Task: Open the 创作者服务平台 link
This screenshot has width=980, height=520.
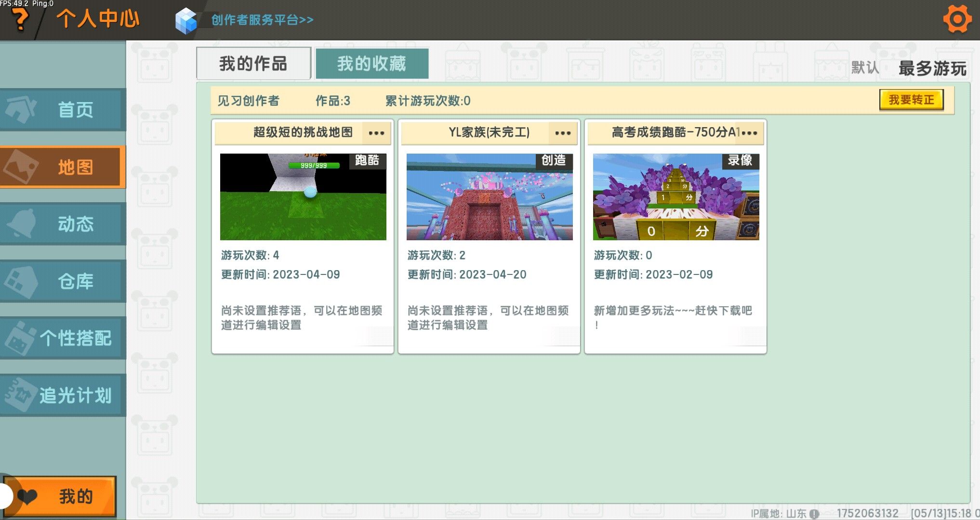Action: coord(262,20)
